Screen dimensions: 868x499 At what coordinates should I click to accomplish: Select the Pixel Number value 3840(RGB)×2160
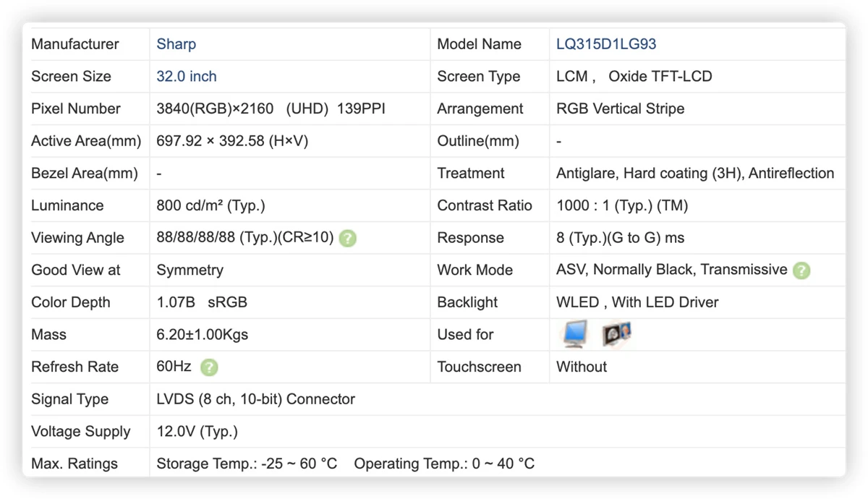pos(215,109)
